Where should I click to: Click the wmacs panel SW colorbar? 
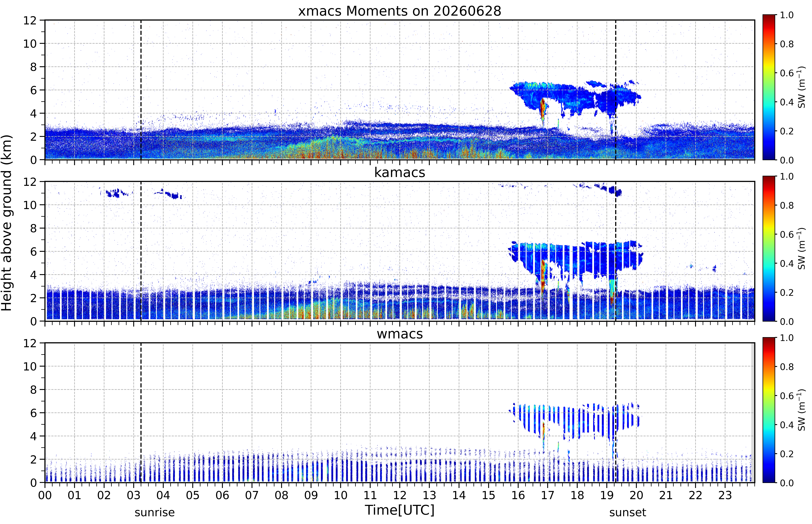pos(769,410)
